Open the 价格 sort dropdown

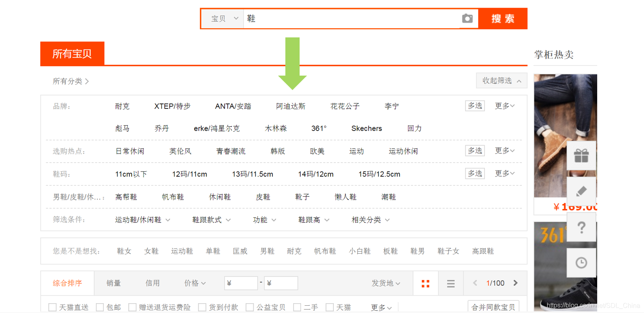coord(195,283)
